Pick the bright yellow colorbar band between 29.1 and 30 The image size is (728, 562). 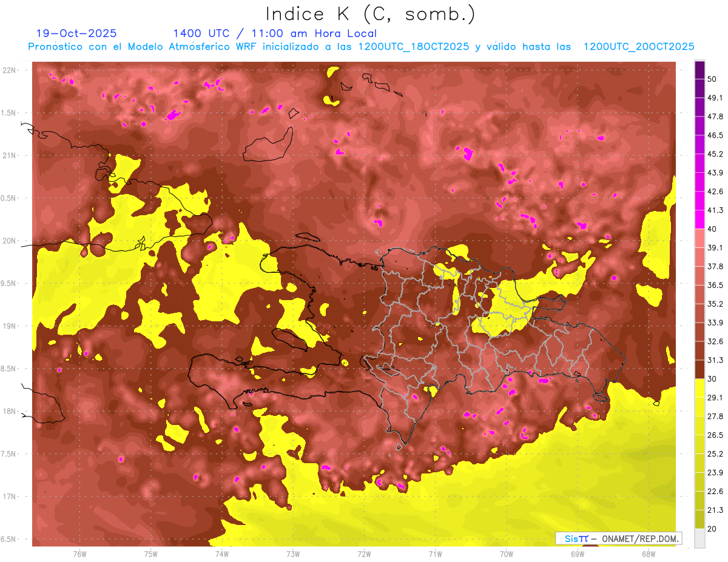(699, 389)
